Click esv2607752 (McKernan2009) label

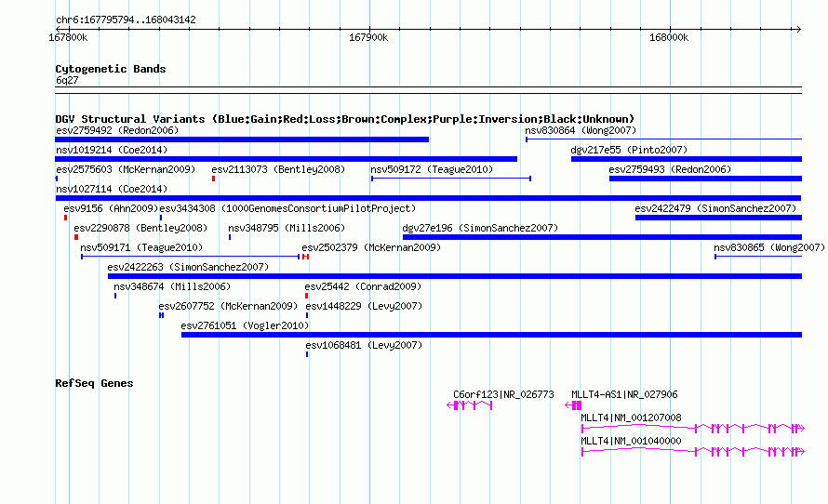click(228, 306)
